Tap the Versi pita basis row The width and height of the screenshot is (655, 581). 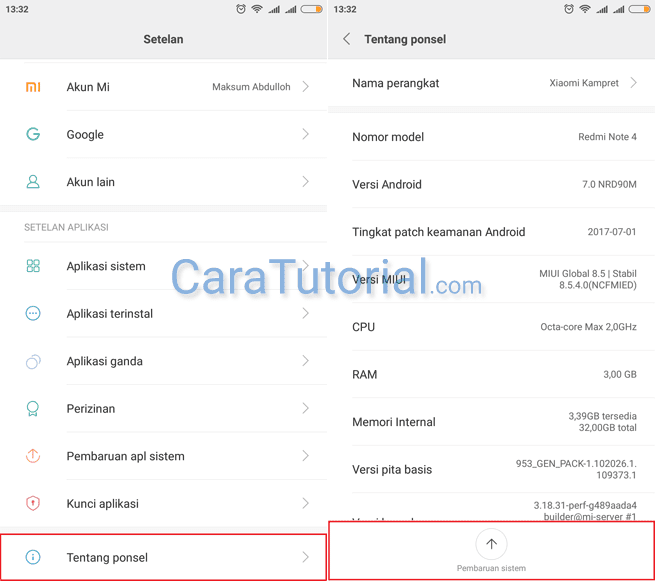coord(492,469)
